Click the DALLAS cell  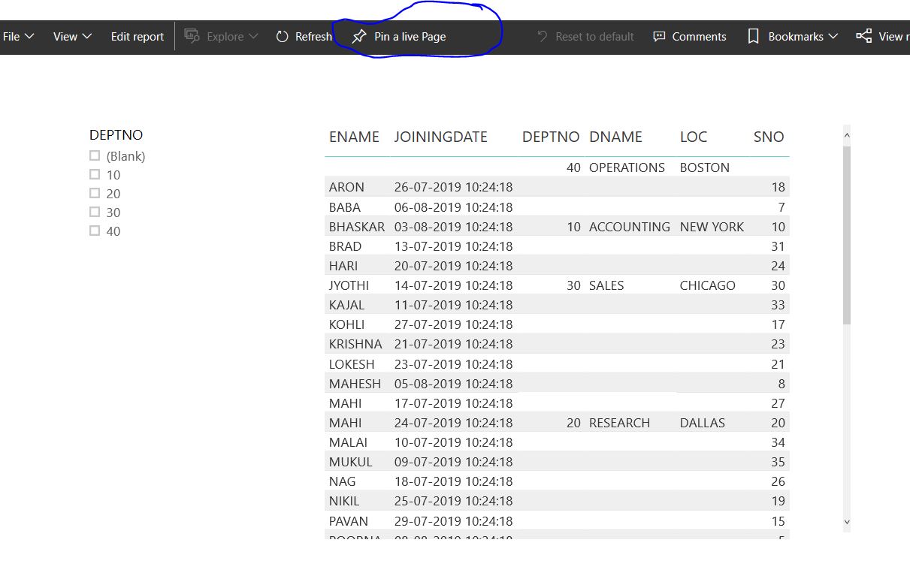tap(703, 423)
